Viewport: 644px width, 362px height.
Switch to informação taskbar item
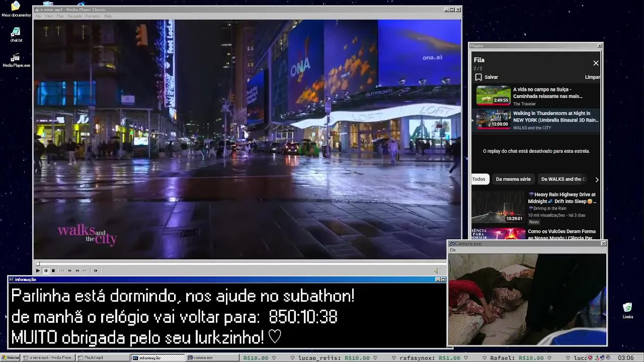pos(158,357)
